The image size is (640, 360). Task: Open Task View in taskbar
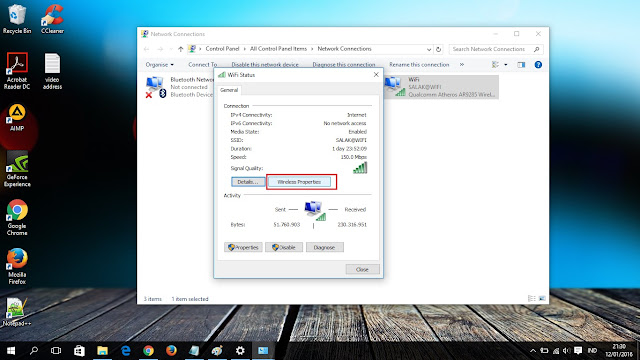[56, 351]
